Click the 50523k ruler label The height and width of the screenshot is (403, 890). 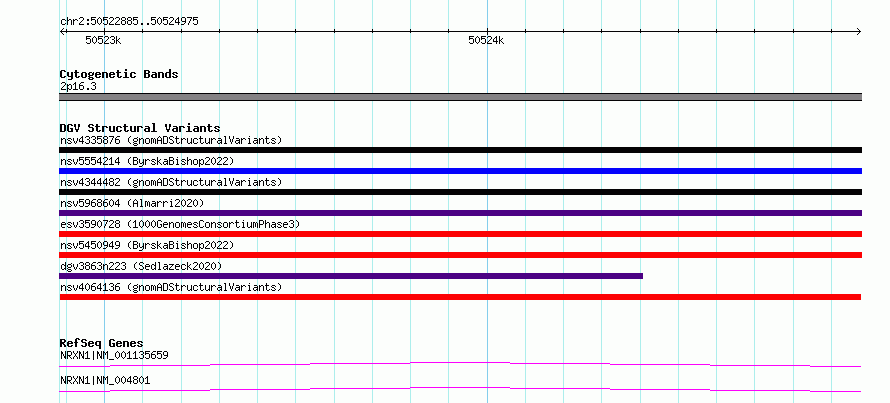tap(103, 40)
